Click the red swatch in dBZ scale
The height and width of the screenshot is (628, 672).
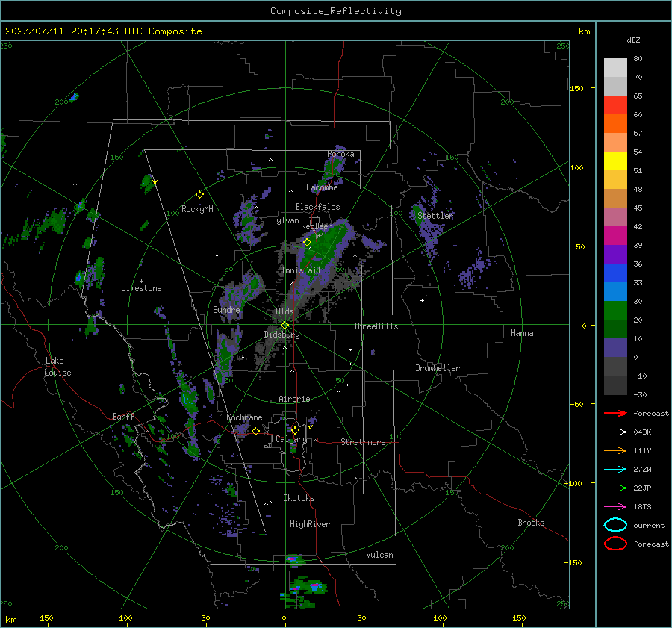[x=615, y=105]
